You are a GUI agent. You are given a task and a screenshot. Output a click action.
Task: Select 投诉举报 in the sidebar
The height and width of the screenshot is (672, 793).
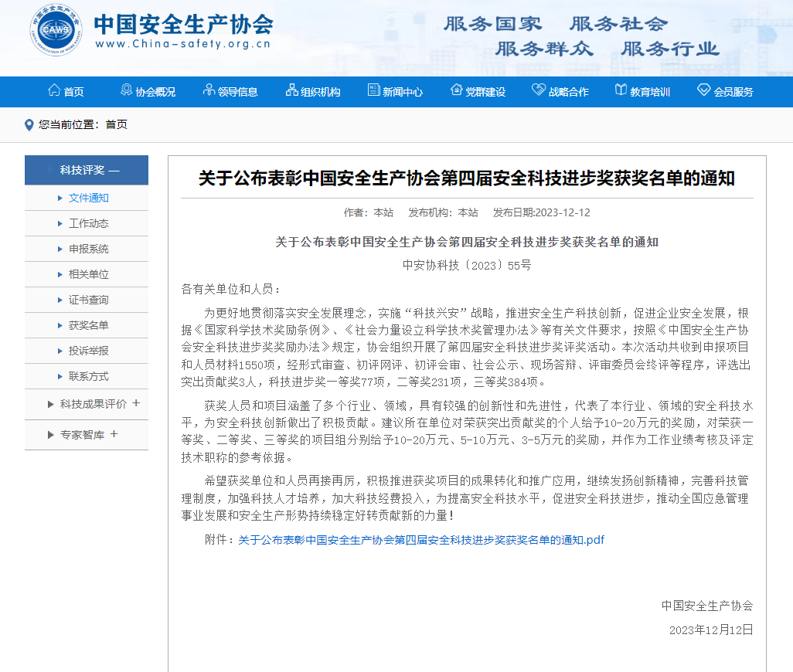click(89, 351)
